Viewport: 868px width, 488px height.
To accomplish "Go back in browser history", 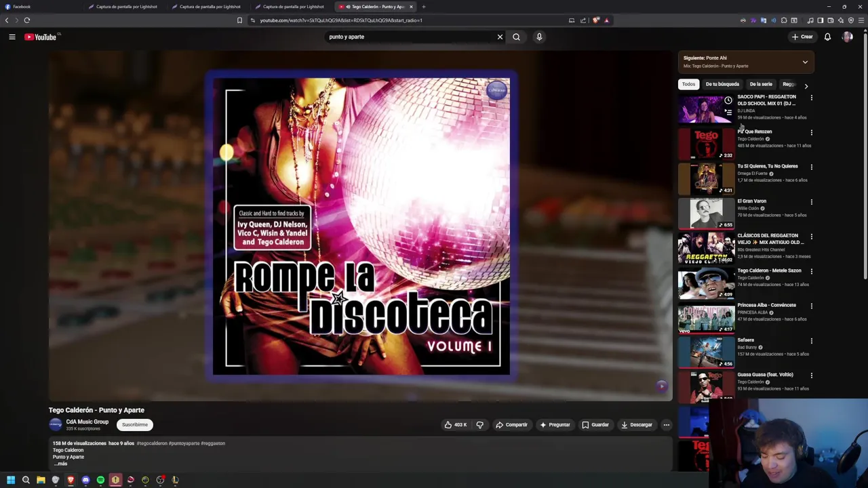I will 7,20.
